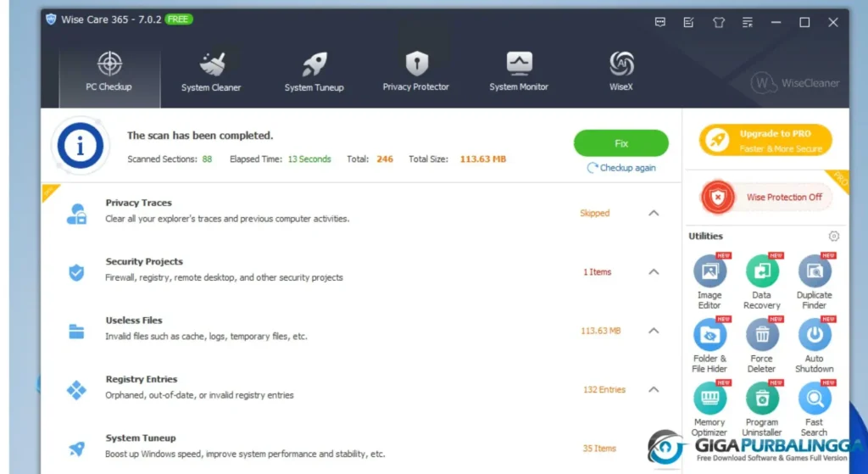Click the 113.63 MB value on Useless Files

601,331
